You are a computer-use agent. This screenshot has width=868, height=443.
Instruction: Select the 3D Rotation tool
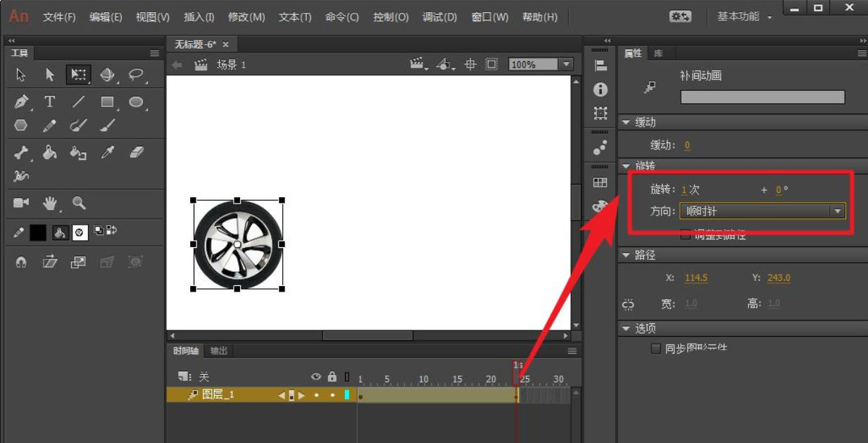tap(107, 75)
